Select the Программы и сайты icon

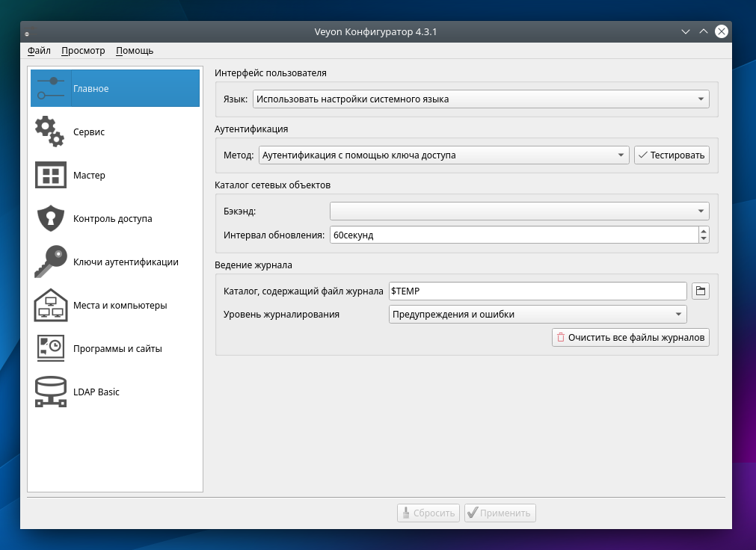51,348
